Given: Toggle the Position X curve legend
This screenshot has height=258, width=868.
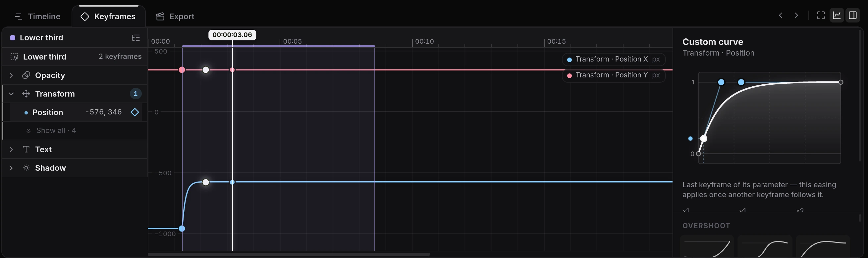Looking at the screenshot, I should (x=614, y=60).
